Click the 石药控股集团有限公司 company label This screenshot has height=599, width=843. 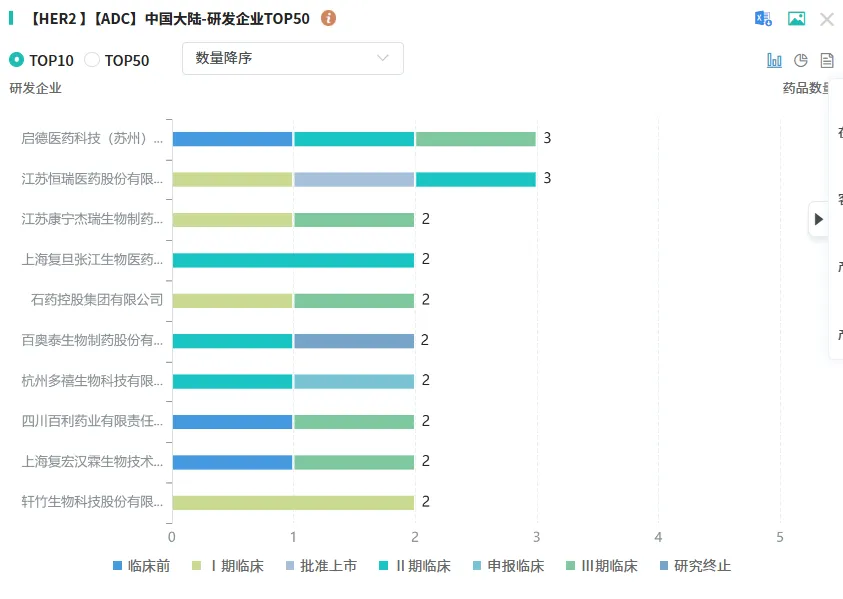[97, 300]
